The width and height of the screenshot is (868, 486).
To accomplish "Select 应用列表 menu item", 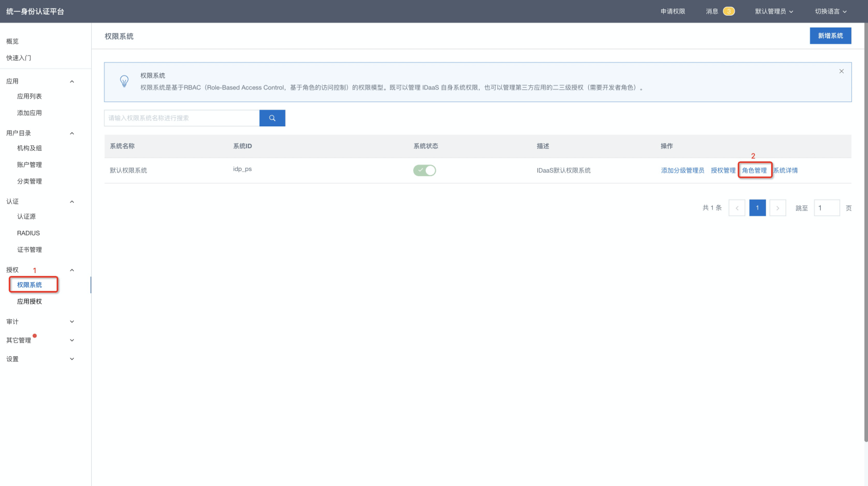I will [29, 96].
